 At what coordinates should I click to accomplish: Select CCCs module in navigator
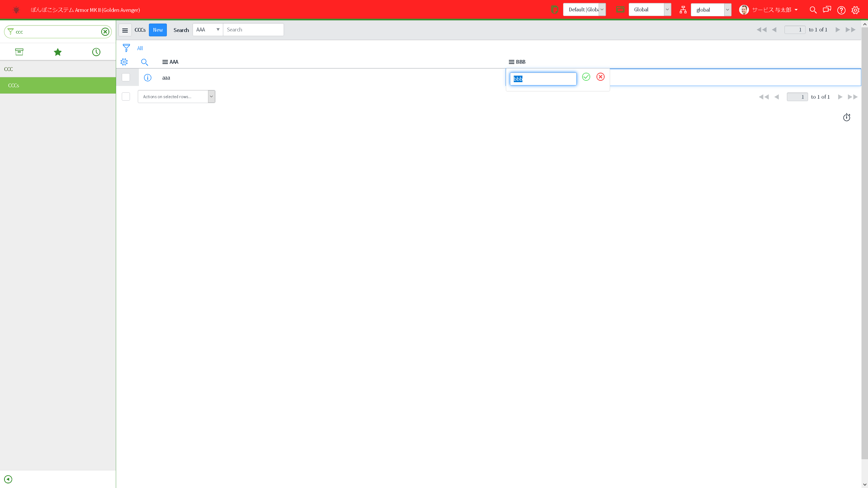pos(14,86)
